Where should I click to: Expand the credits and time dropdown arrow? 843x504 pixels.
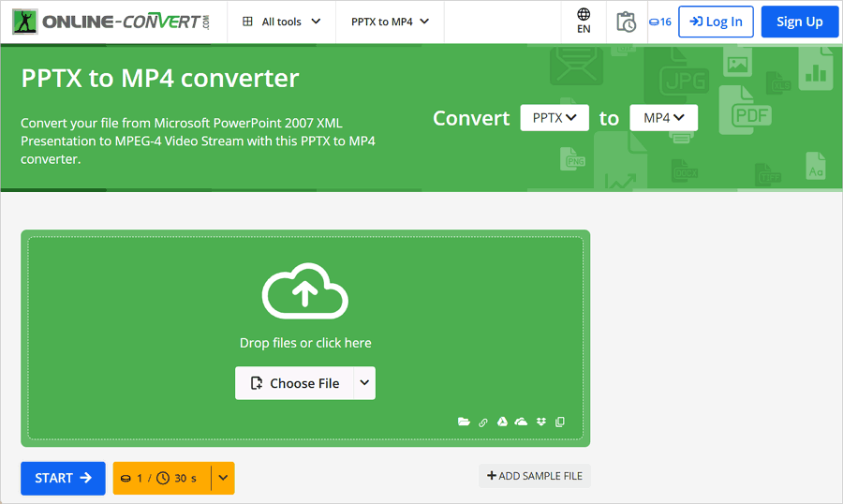pos(223,478)
